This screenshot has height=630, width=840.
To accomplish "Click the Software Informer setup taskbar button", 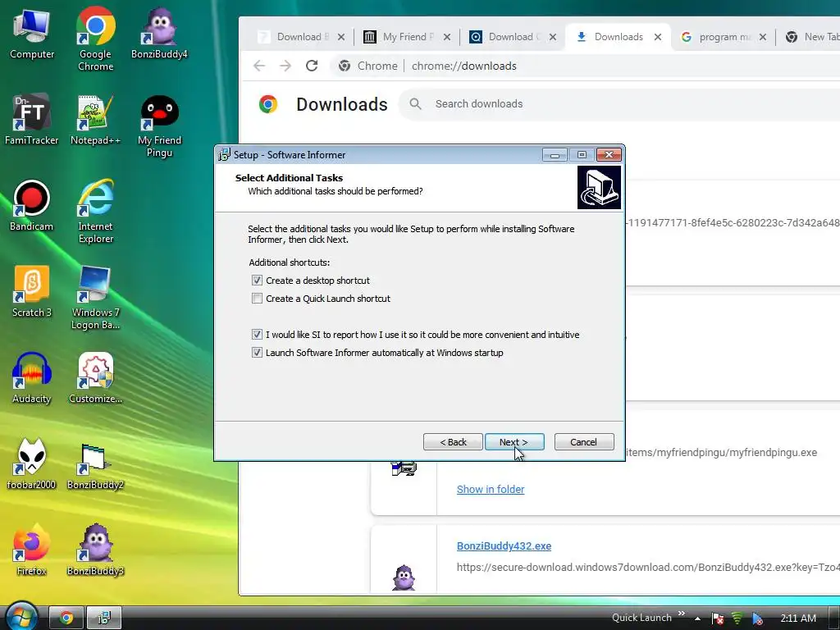I will click(x=104, y=618).
